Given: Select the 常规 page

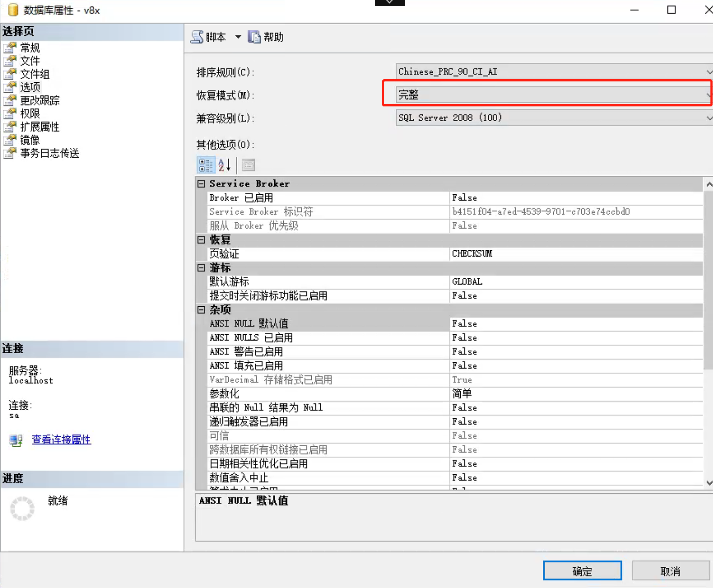Looking at the screenshot, I should 30,47.
